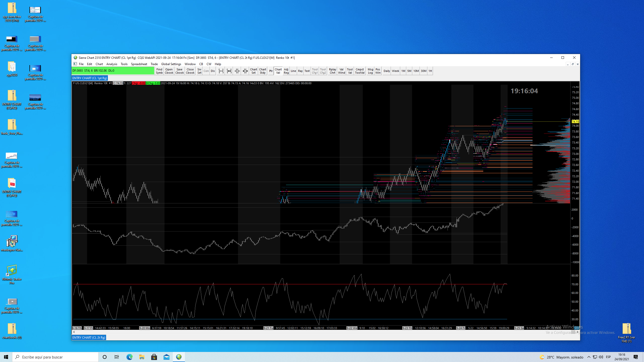Show hidden system tray icons chevron
The image size is (644, 362).
(589, 357)
